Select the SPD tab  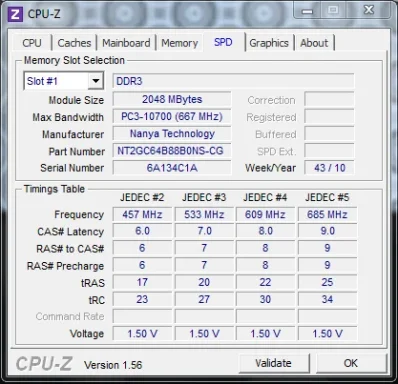pos(223,42)
